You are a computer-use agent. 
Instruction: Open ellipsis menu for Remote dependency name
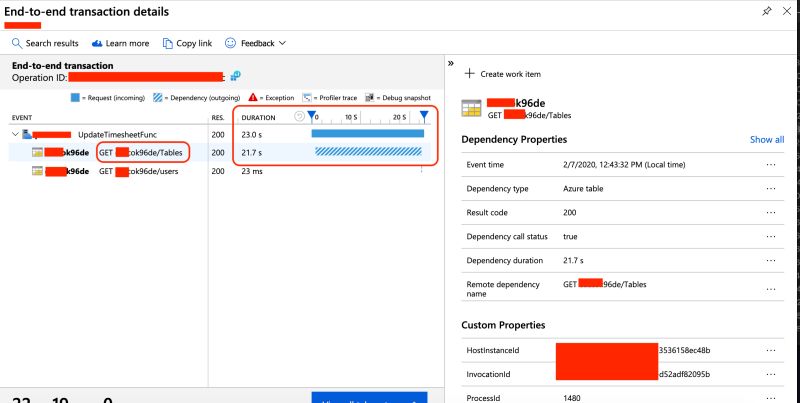pos(771,289)
